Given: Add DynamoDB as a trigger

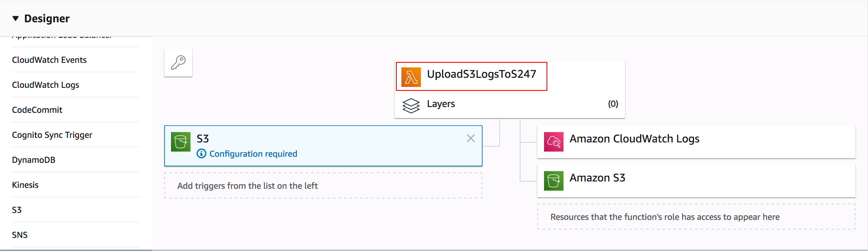Looking at the screenshot, I should (x=33, y=160).
